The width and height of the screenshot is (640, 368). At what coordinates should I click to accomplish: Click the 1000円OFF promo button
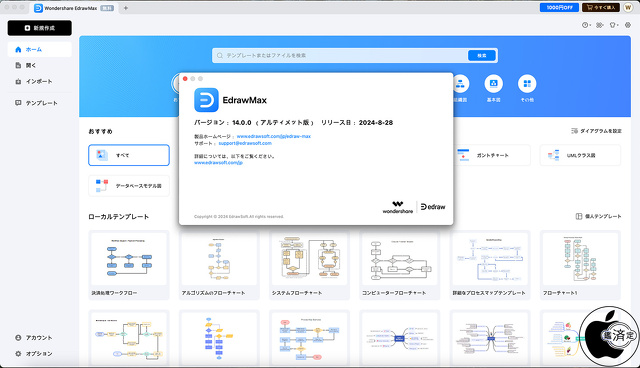click(559, 7)
